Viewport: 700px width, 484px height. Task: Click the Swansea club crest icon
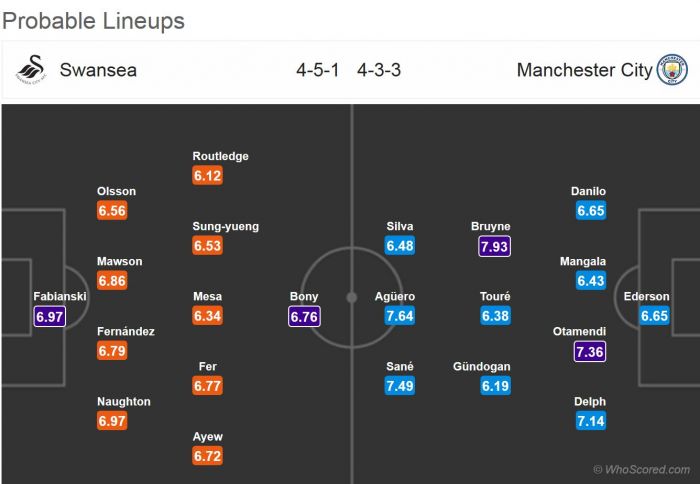click(x=31, y=71)
